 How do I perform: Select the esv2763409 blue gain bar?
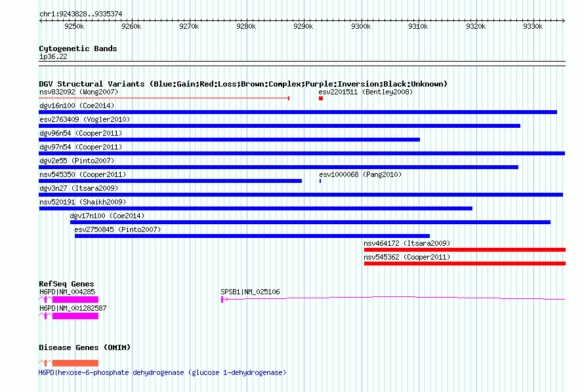[280, 126]
